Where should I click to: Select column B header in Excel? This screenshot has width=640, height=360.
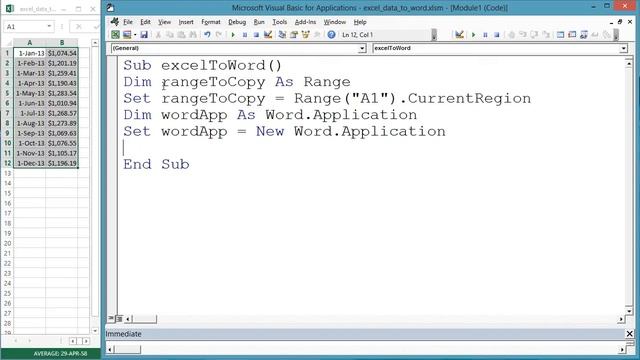pos(62,42)
